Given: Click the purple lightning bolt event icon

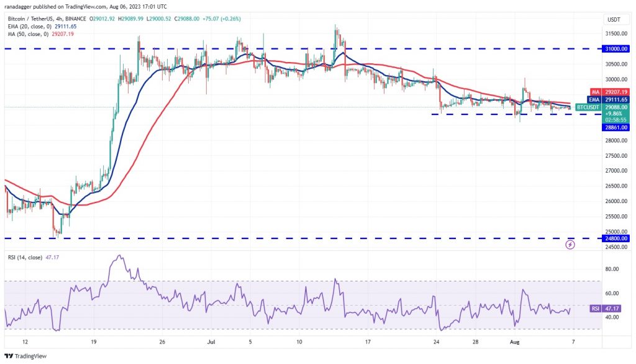Looking at the screenshot, I should tap(570, 245).
